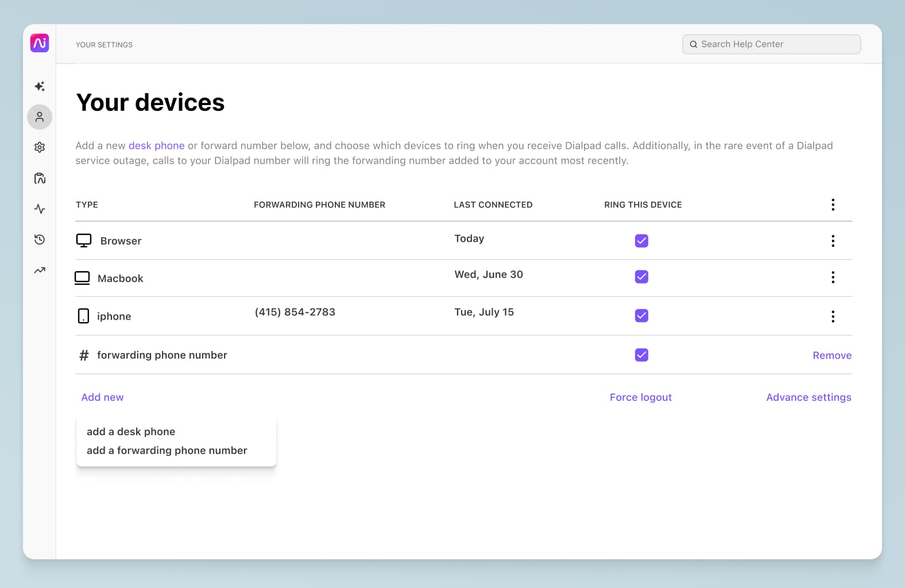Viewport: 905px width, 588px height.
Task: Click the desk phone hyperlink
Action: point(157,146)
